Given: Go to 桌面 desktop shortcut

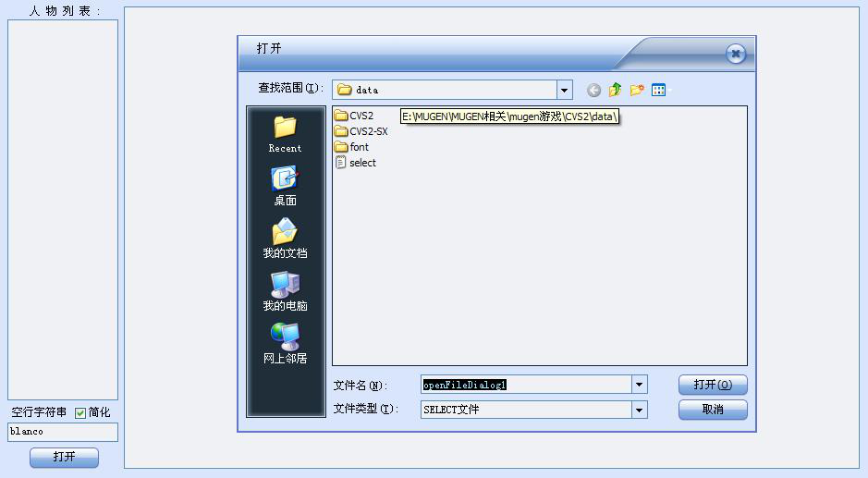Looking at the screenshot, I should 285,186.
